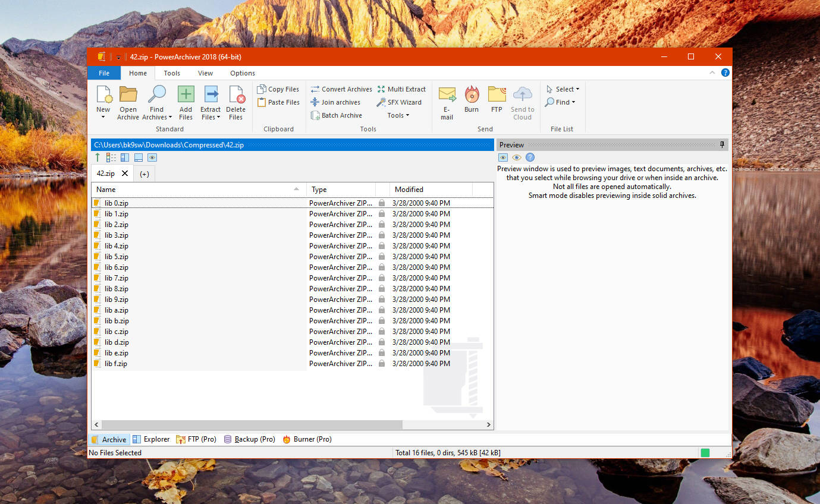Select the file lib 7.zip

(x=117, y=278)
